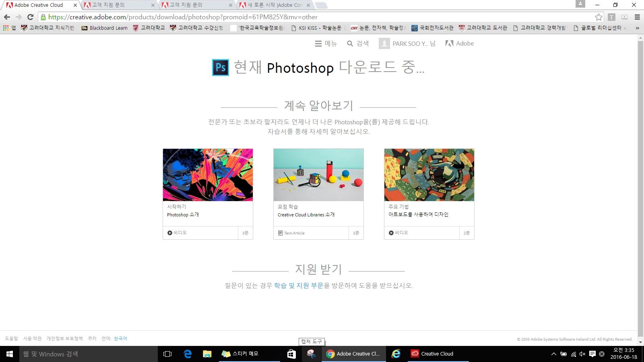The height and width of the screenshot is (362, 644).
Task: Click the Ps Photoshop icon beside the heading
Action: click(x=221, y=68)
